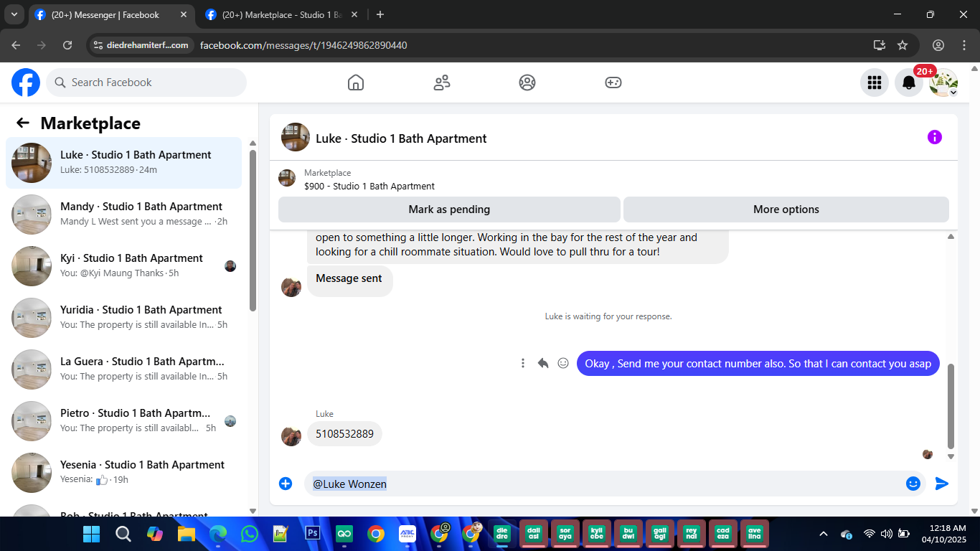Switch to the Marketplace - Studio 1 tab
This screenshot has height=551, width=980.
pos(281,14)
